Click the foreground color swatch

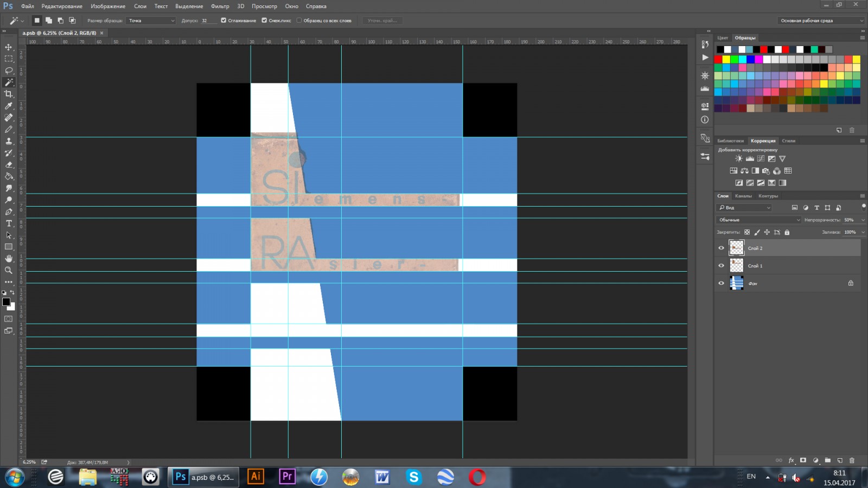click(x=6, y=301)
